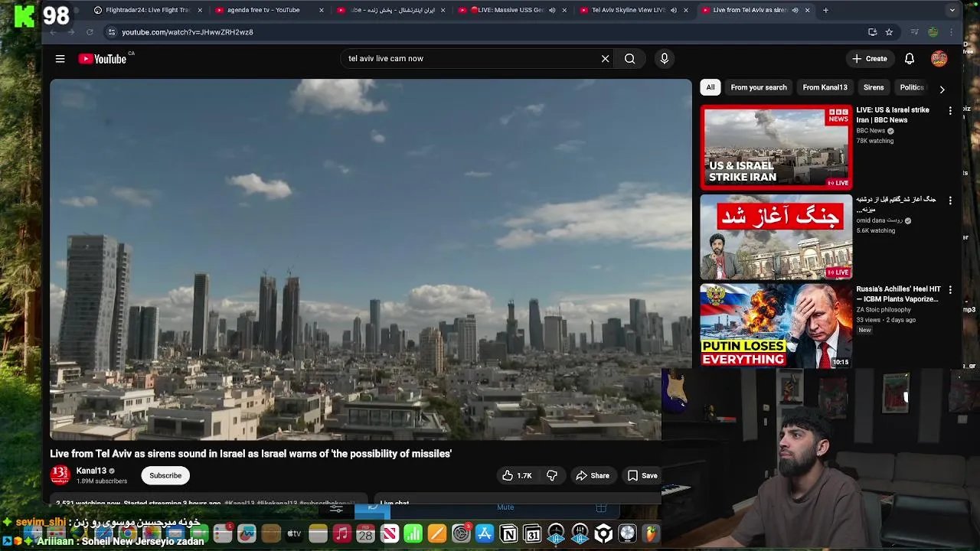Reload the current page
Viewport: 980px width, 551px height.
[90, 32]
